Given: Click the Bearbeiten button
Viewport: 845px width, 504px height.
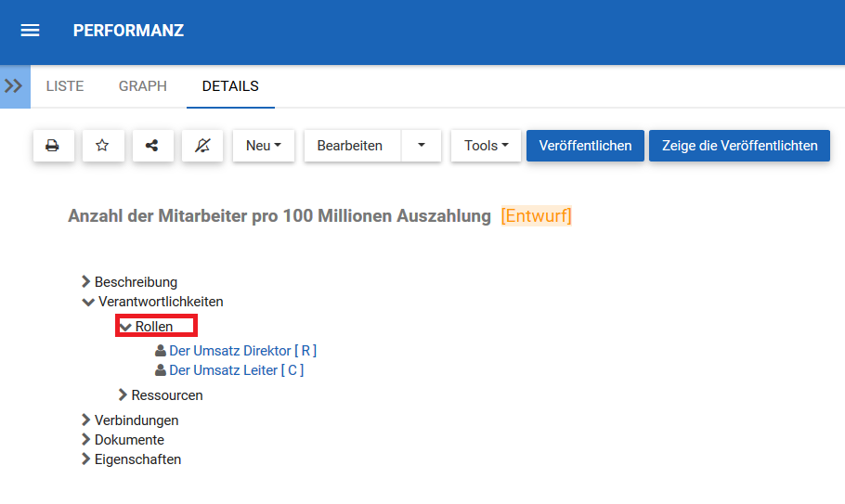Looking at the screenshot, I should coord(350,146).
